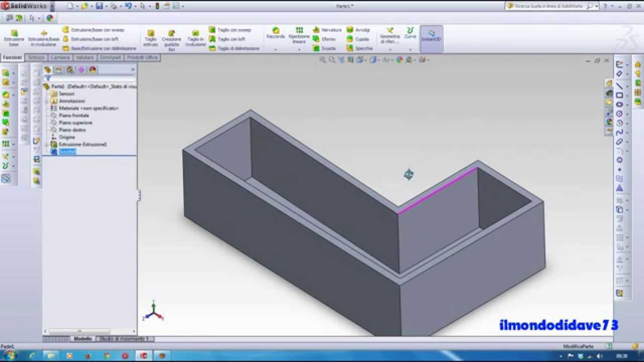
Task: Switch to Valutare tab
Action: 85,57
